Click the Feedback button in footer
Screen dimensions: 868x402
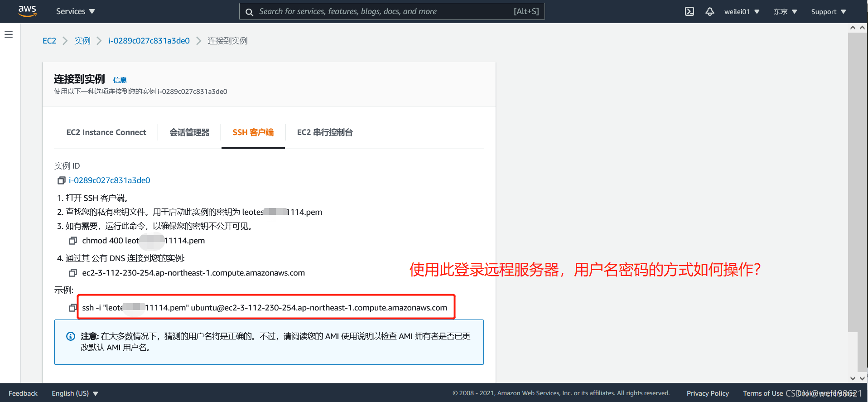click(x=23, y=393)
